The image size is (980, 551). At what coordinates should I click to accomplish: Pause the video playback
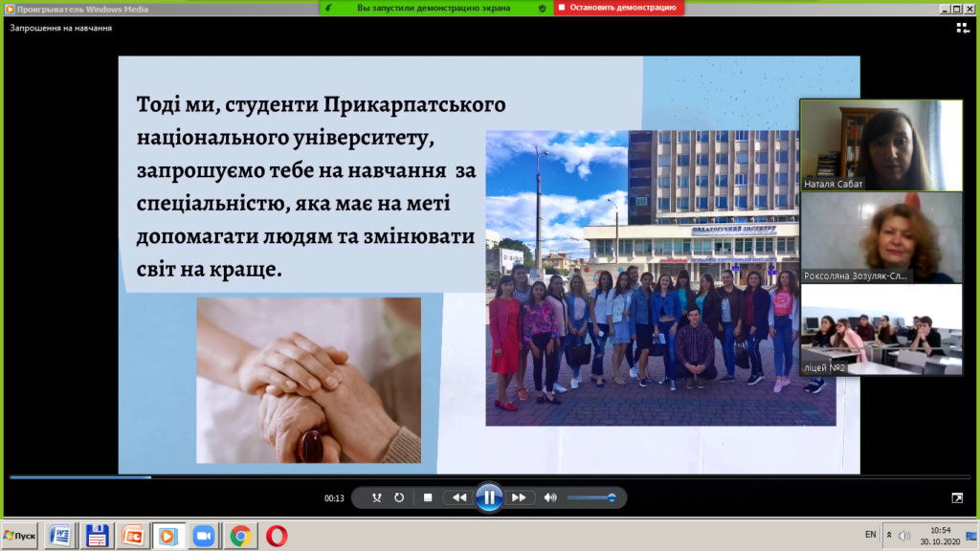pyautogui.click(x=488, y=497)
